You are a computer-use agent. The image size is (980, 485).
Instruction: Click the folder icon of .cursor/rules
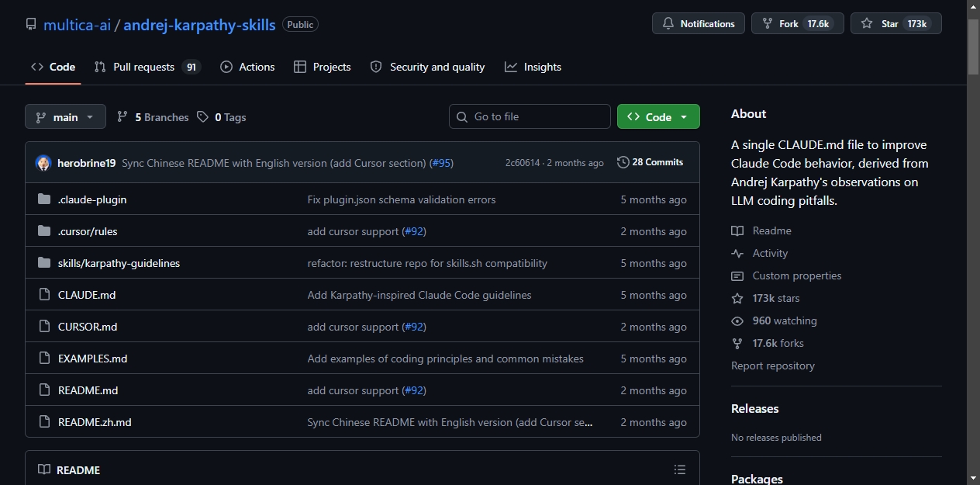(x=44, y=231)
